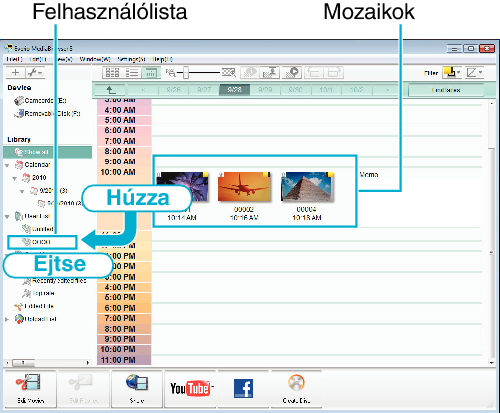Collapse the Calendar tree node
Image resolution: width=500 pixels, height=413 pixels.
[8, 165]
